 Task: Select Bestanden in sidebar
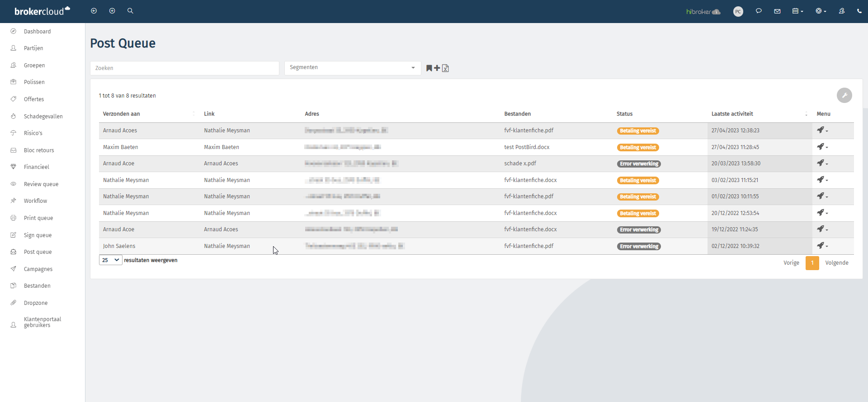point(37,286)
